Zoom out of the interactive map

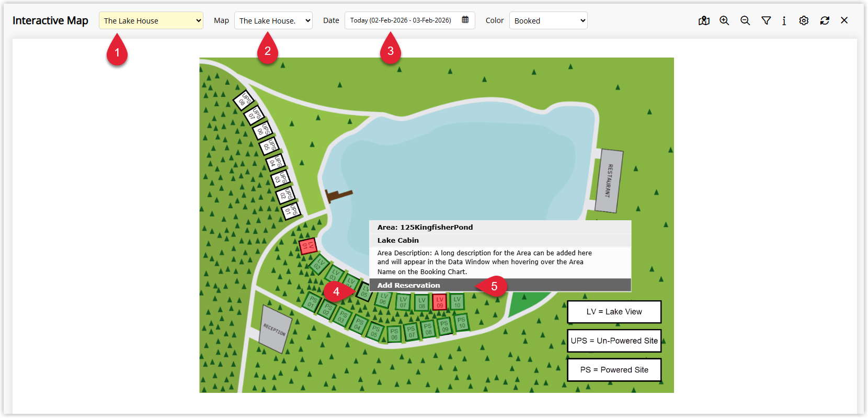pyautogui.click(x=745, y=20)
